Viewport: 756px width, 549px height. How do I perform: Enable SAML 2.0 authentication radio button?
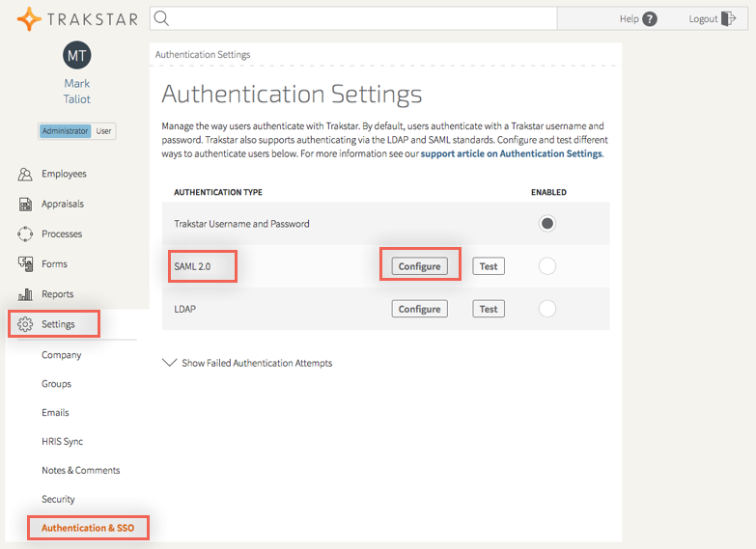(547, 266)
